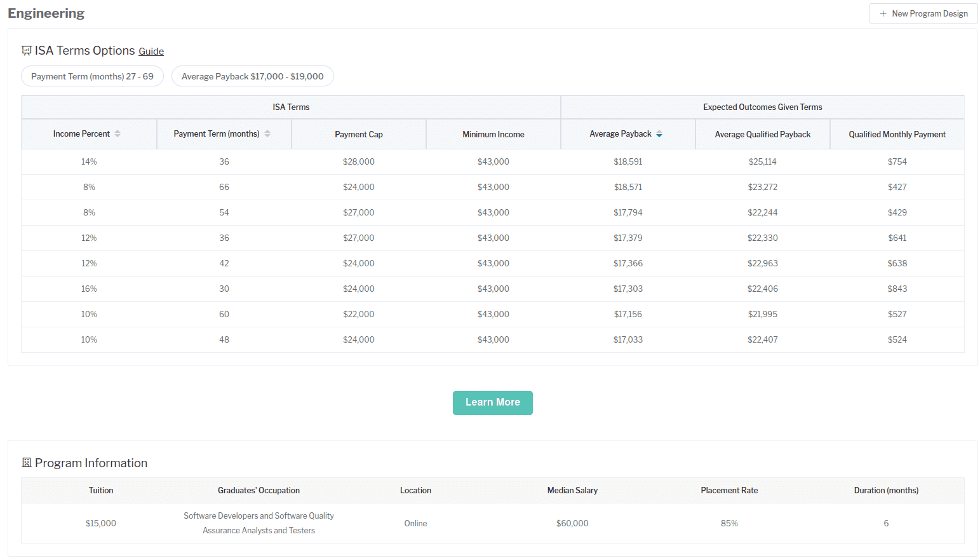Open the Payment Term (months) 27 - 69 filter

[92, 76]
